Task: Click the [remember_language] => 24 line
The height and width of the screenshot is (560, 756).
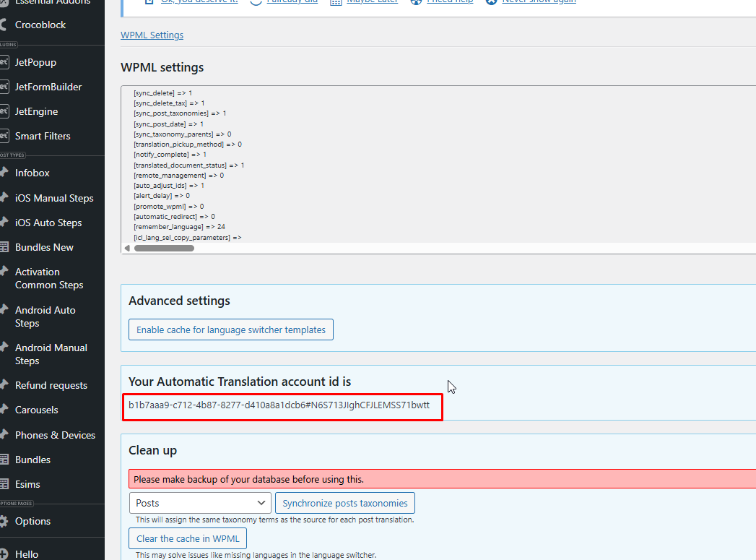Action: [x=179, y=227]
